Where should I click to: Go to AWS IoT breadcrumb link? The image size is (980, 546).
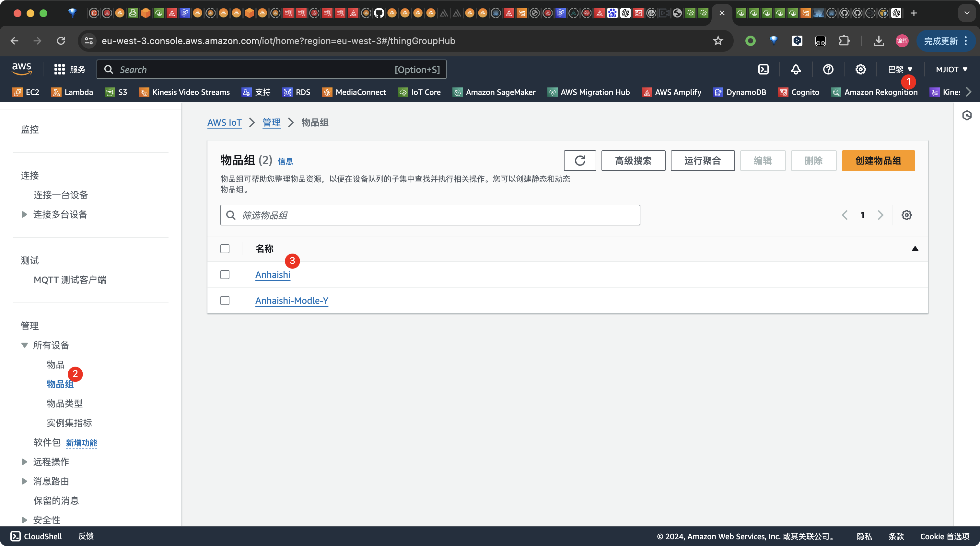tap(224, 122)
